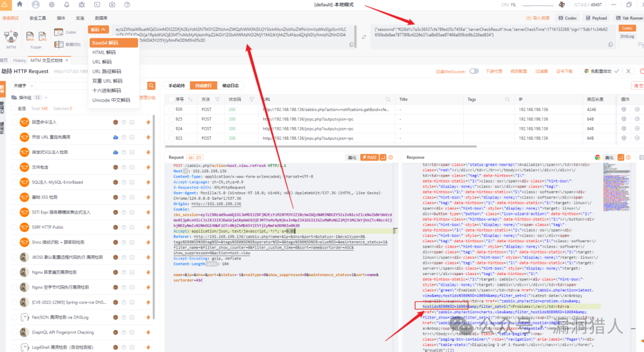This screenshot has height=352, width=644.
Task: Open the help question mark icon
Action: click(x=127, y=5)
